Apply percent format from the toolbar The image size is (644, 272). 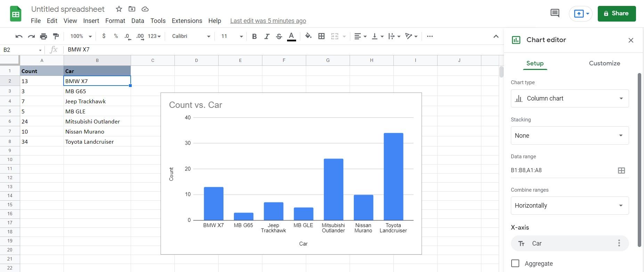tap(116, 36)
